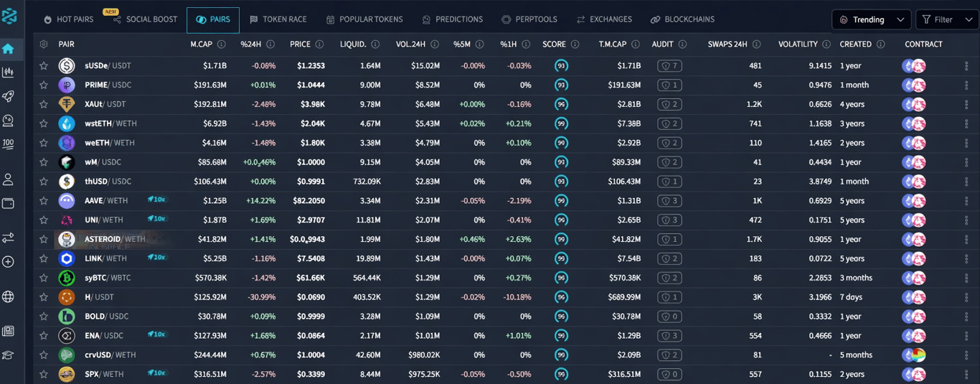Sort by the %24H column header

pos(251,45)
